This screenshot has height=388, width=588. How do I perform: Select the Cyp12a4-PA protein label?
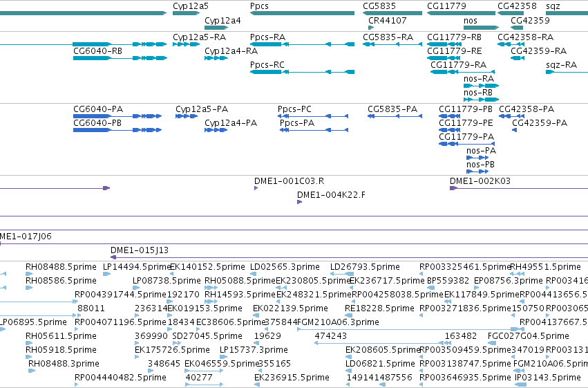pyautogui.click(x=231, y=123)
